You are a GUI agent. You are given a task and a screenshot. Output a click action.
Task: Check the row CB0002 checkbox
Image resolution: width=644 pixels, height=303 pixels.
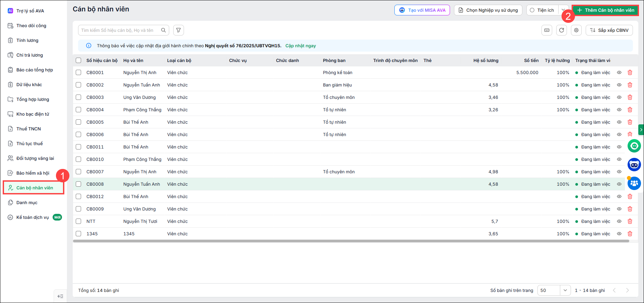78,85
